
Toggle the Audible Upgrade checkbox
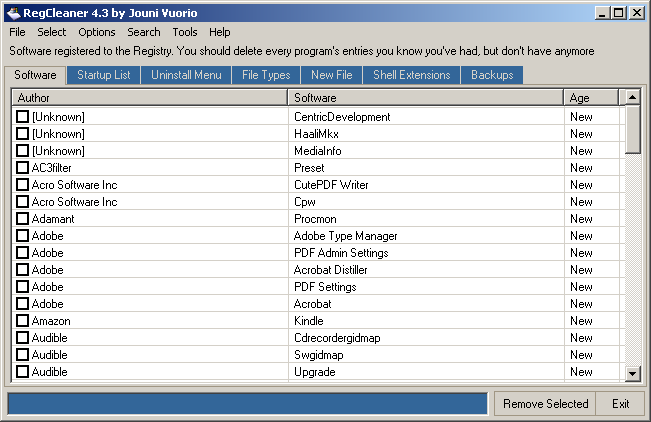[x=23, y=372]
